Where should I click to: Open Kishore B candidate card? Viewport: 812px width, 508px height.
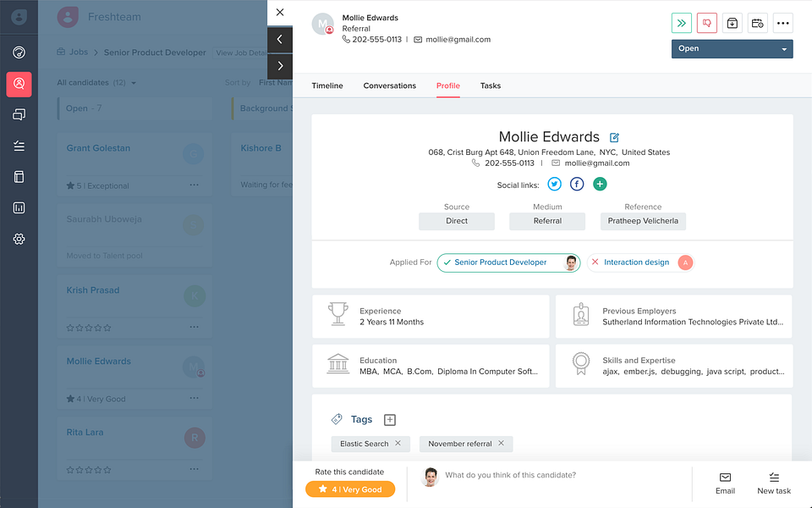pos(262,163)
